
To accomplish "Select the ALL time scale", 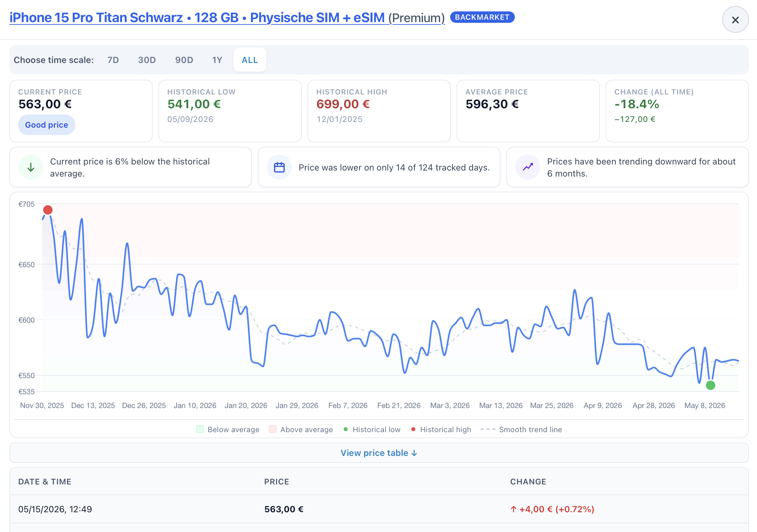I will tap(250, 60).
